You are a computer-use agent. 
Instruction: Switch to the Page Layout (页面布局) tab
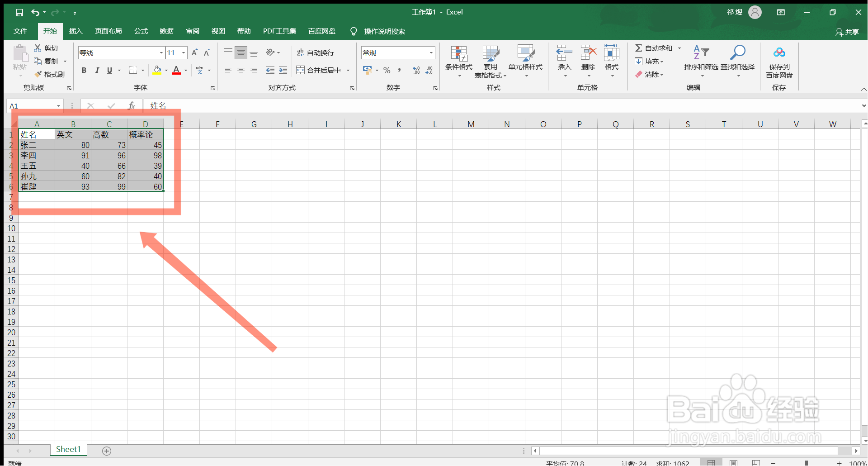[108, 31]
